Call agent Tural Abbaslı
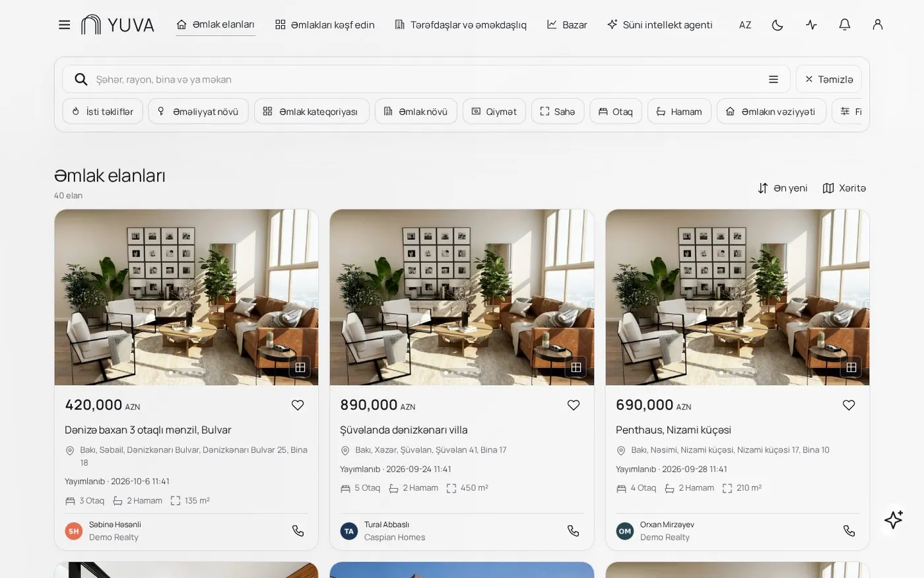924x578 pixels. pos(573,530)
